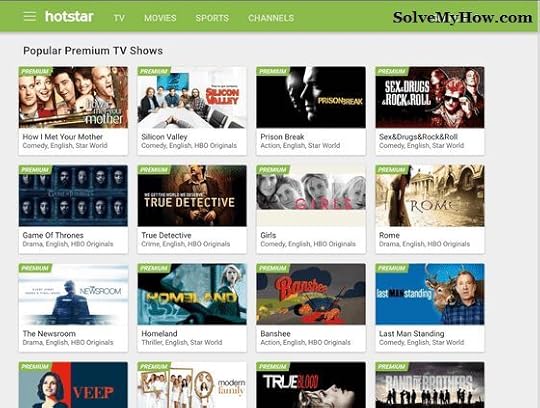Select the Banshee show thumbnail
This screenshot has width=540, height=408.
tap(311, 294)
